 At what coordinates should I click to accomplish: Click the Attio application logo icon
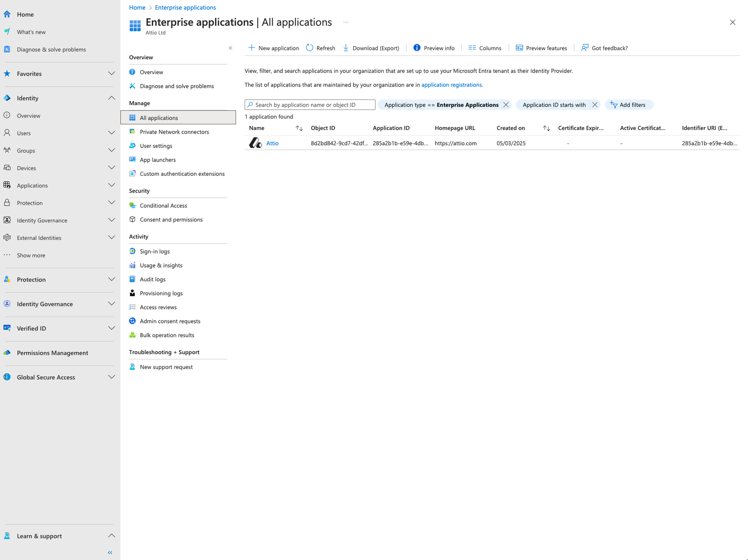click(255, 143)
